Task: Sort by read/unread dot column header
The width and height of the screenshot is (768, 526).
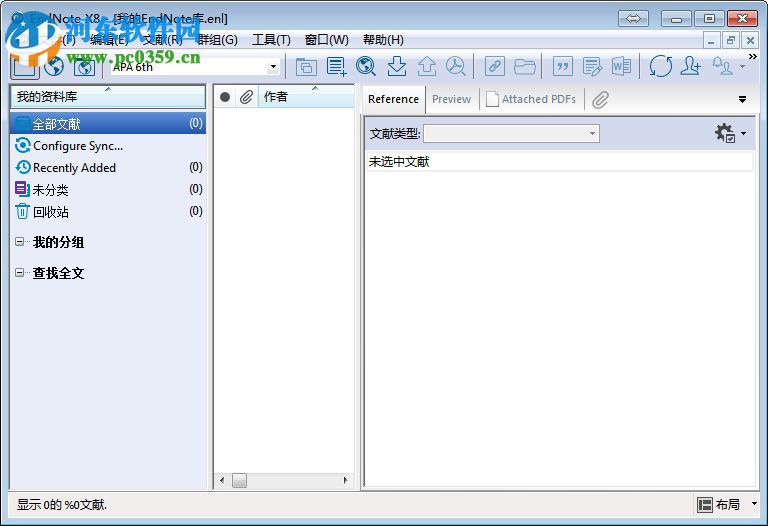Action: (x=225, y=97)
